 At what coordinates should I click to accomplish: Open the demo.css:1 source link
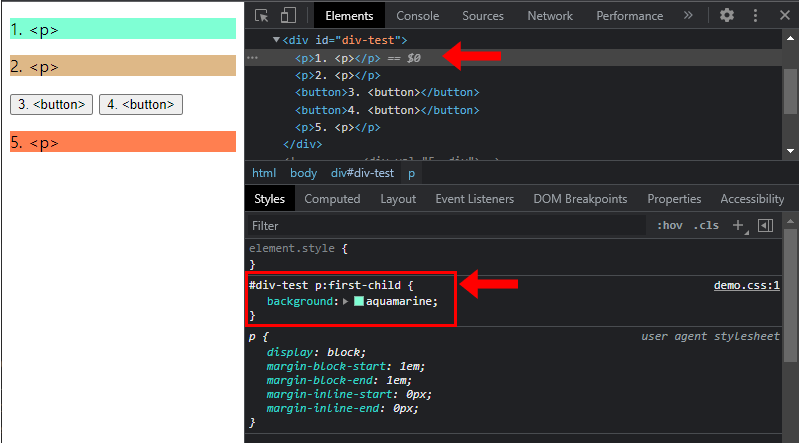[x=746, y=285]
